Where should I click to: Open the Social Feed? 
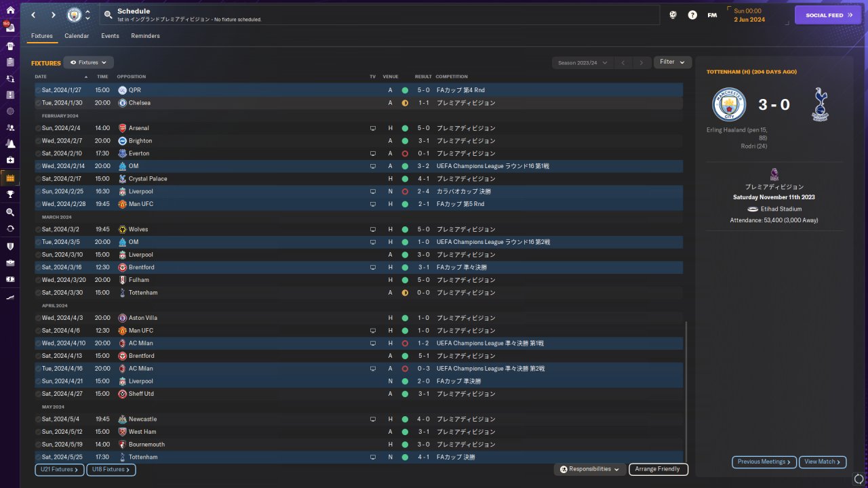828,15
